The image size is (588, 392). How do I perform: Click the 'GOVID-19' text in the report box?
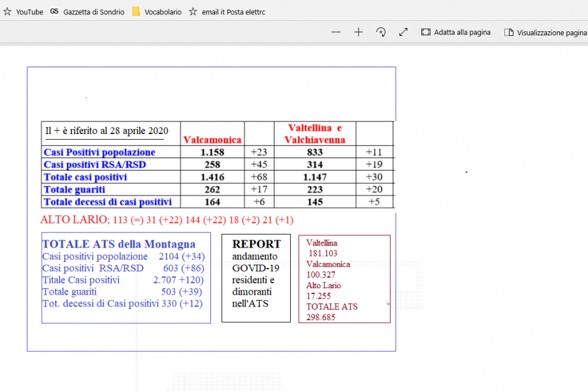[255, 269]
